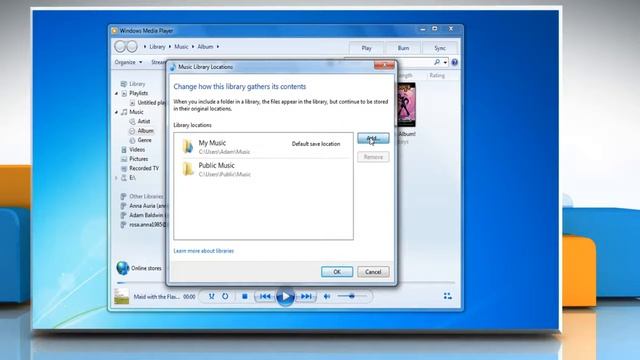Select Album in the breadcrumb path
Viewport: 640px width, 360px height.
(205, 47)
